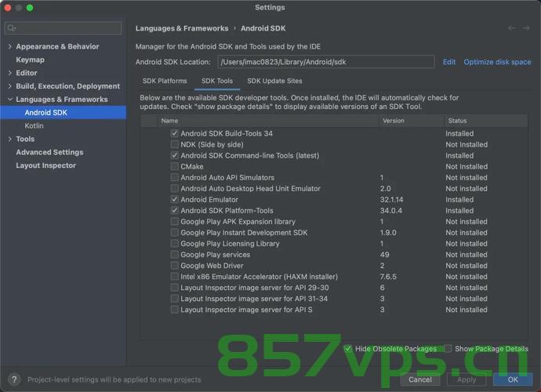The height and width of the screenshot is (392, 541).
Task: Expand Appearance & Behavior section
Action: click(x=9, y=46)
